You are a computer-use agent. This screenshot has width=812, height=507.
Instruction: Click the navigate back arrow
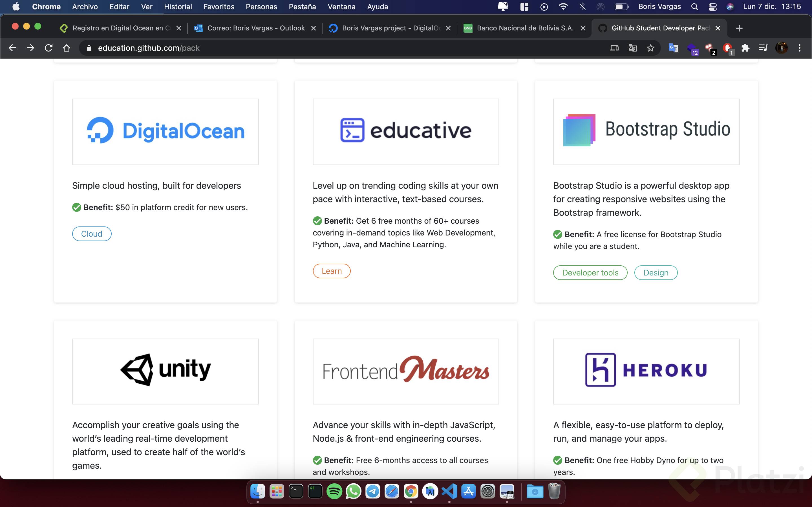12,48
